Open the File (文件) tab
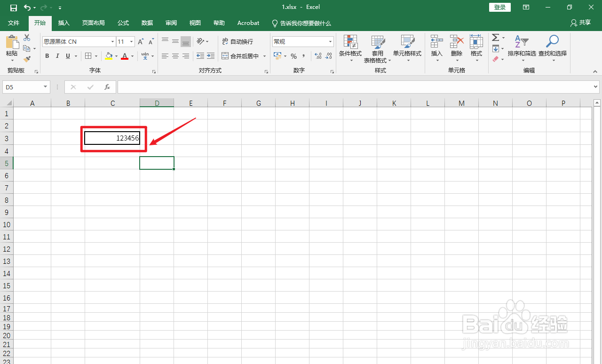The height and width of the screenshot is (364, 602). pos(14,23)
